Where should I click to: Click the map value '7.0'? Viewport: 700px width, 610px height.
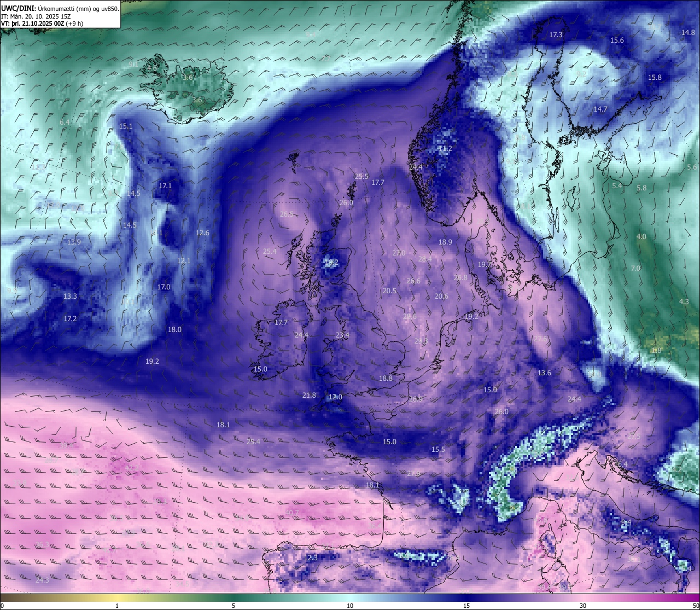click(x=635, y=268)
